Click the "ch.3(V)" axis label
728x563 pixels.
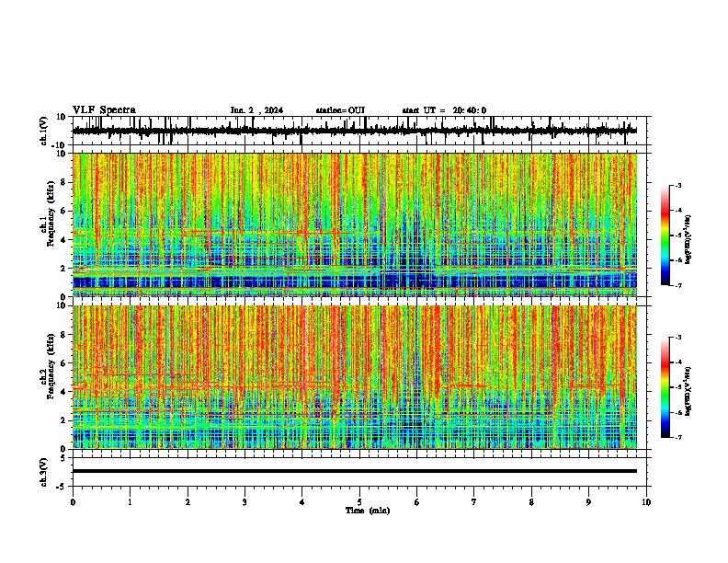44,472
